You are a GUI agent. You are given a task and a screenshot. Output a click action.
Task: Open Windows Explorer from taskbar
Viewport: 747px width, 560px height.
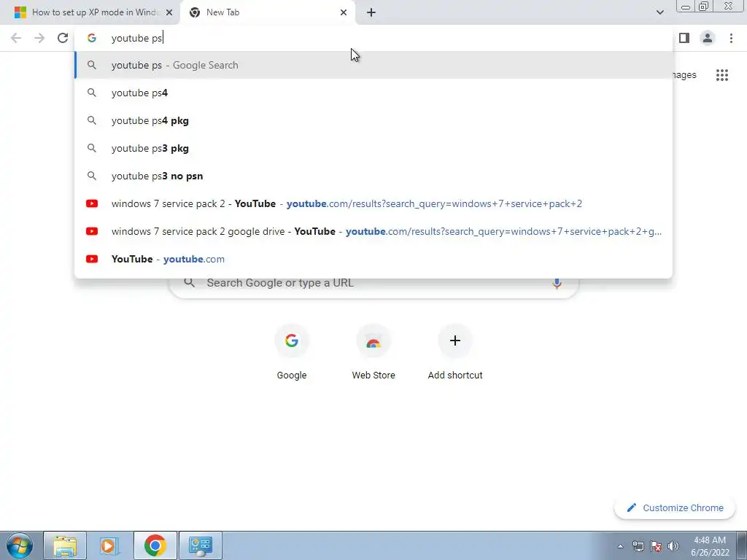point(65,545)
